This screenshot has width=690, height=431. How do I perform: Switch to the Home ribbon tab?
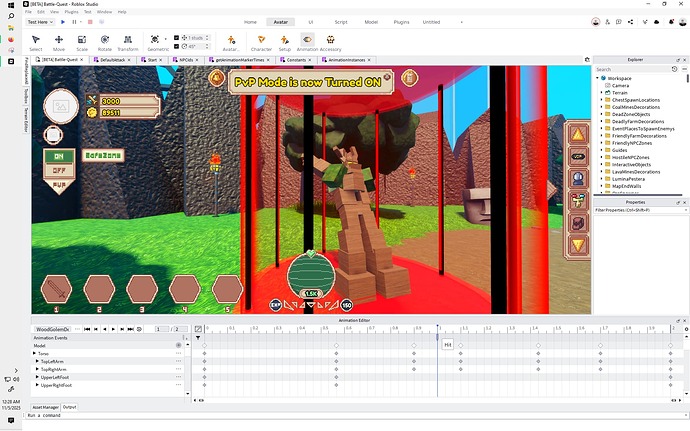pyautogui.click(x=250, y=22)
